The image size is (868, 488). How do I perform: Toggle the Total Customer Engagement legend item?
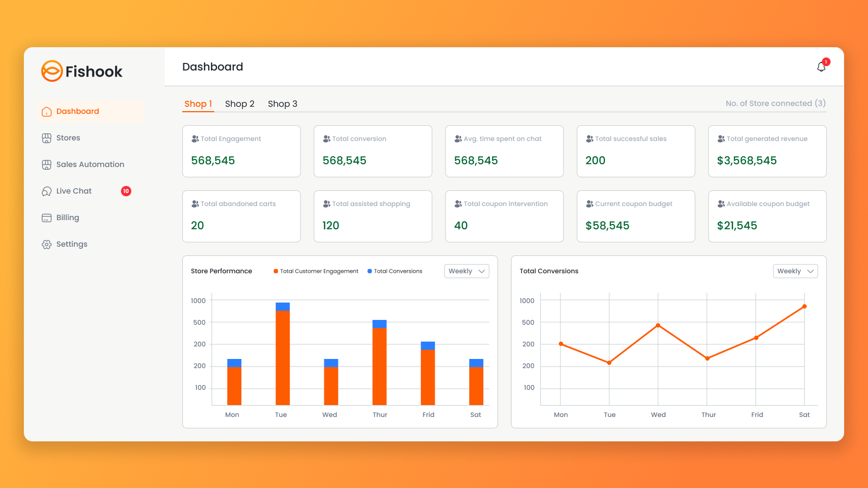[316, 271]
